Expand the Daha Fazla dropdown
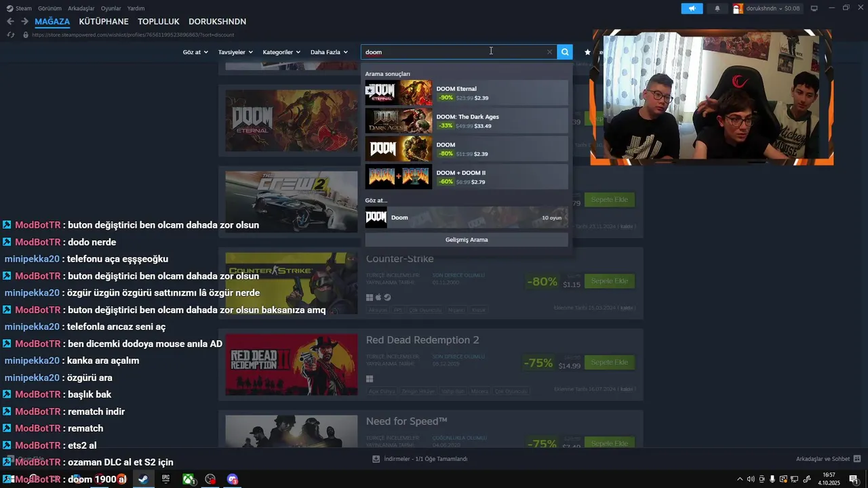The width and height of the screenshot is (868, 488). click(x=329, y=52)
